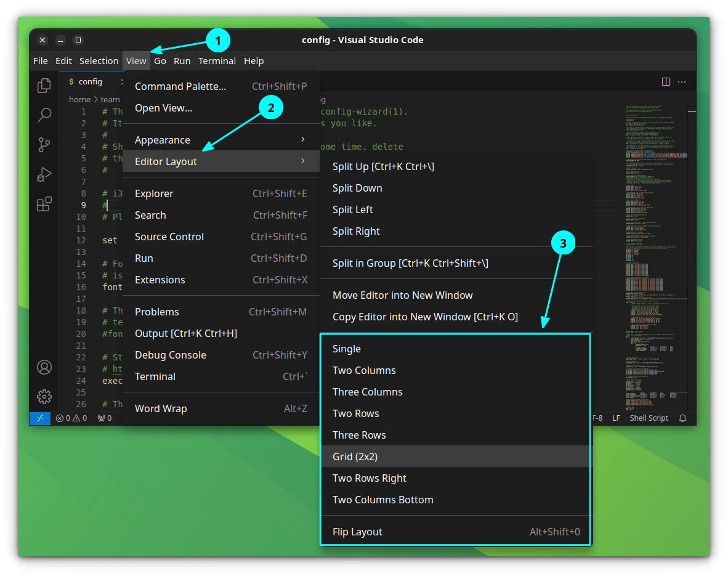Choose Copy Editor into New Window
Image resolution: width=728 pixels, height=576 pixels.
coord(457,317)
